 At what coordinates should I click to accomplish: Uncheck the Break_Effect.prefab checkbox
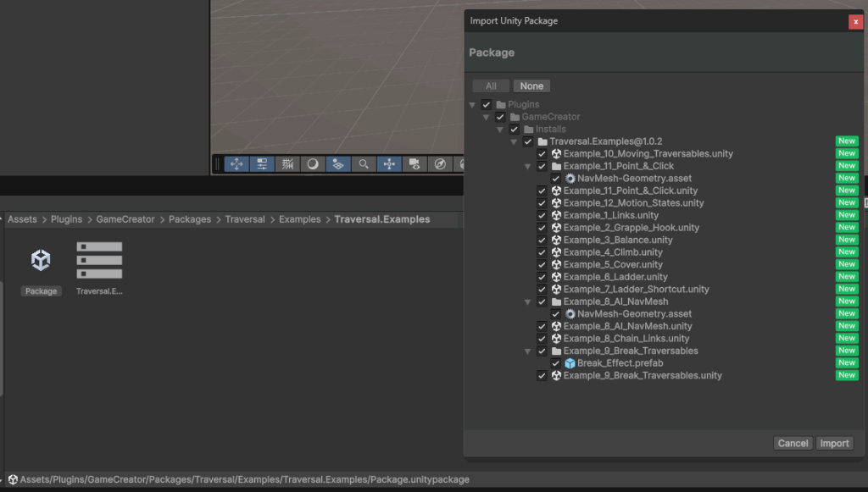click(555, 363)
